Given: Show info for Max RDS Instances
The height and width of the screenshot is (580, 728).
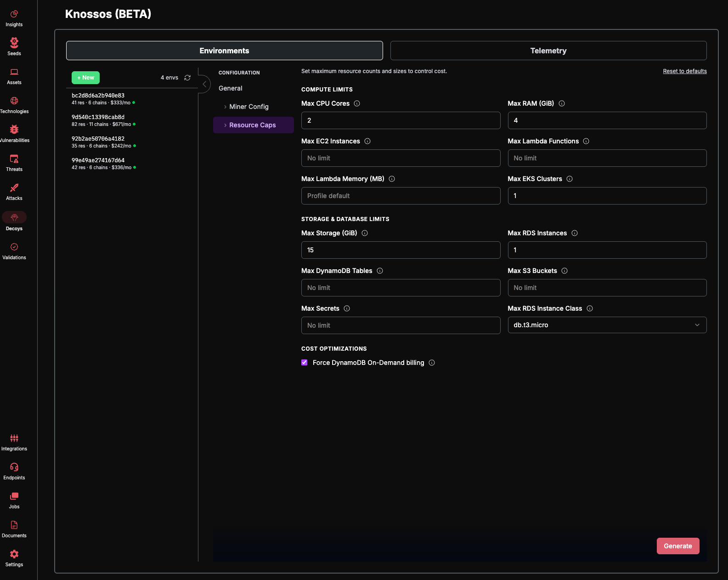Looking at the screenshot, I should tap(575, 233).
